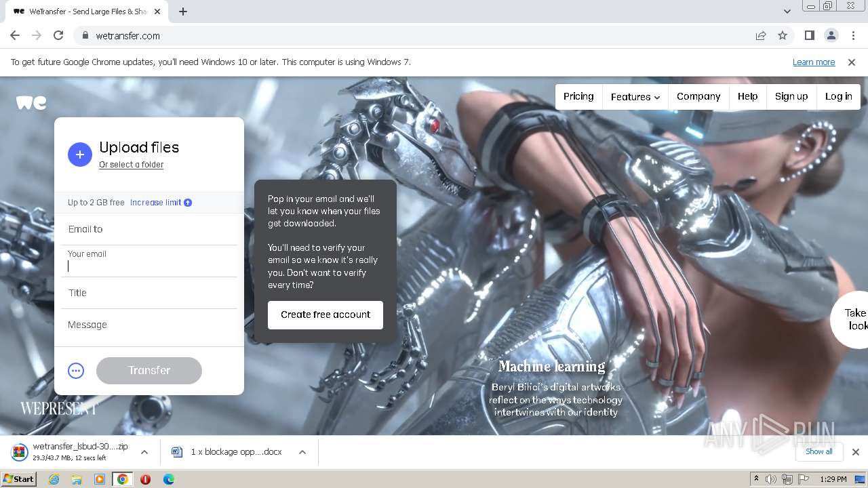
Task: Reload the page with the refresh icon
Action: click(x=58, y=35)
